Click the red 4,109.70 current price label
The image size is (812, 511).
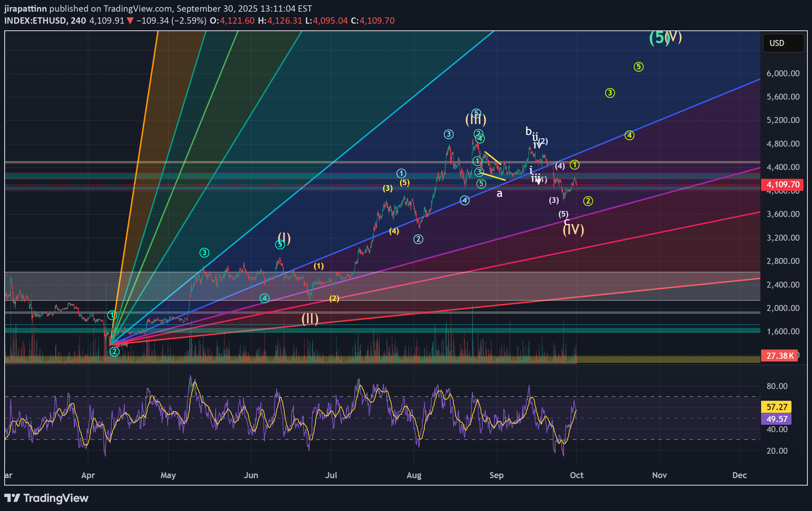pos(782,184)
